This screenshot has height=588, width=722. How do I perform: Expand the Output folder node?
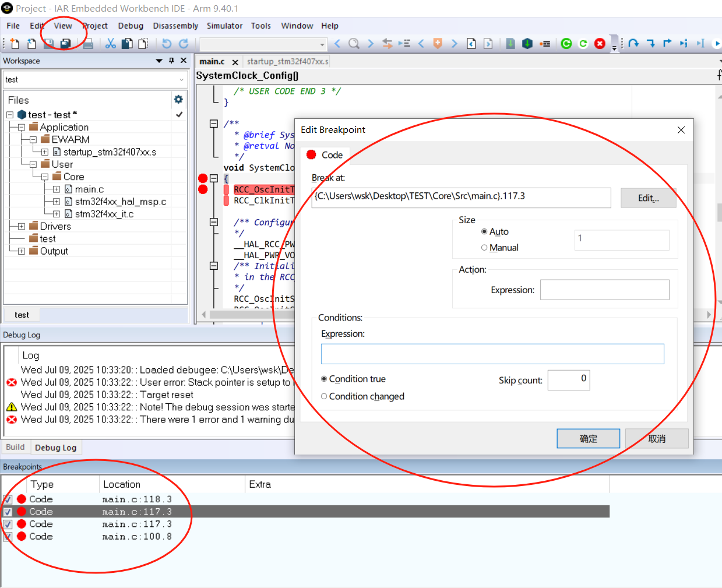[22, 251]
